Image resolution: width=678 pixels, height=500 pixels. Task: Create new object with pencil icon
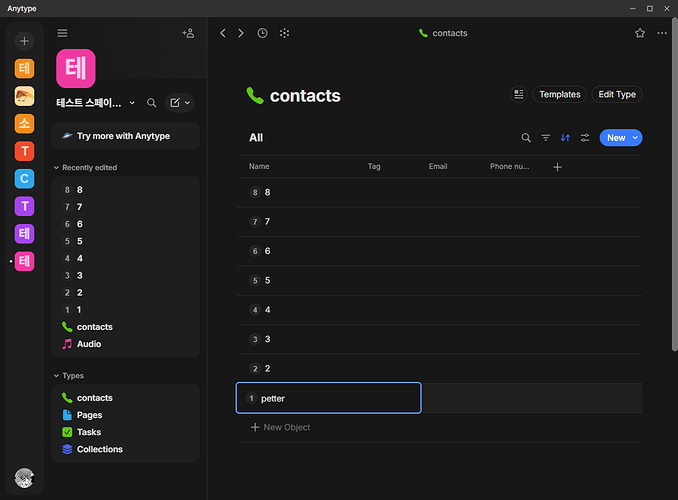tap(175, 103)
